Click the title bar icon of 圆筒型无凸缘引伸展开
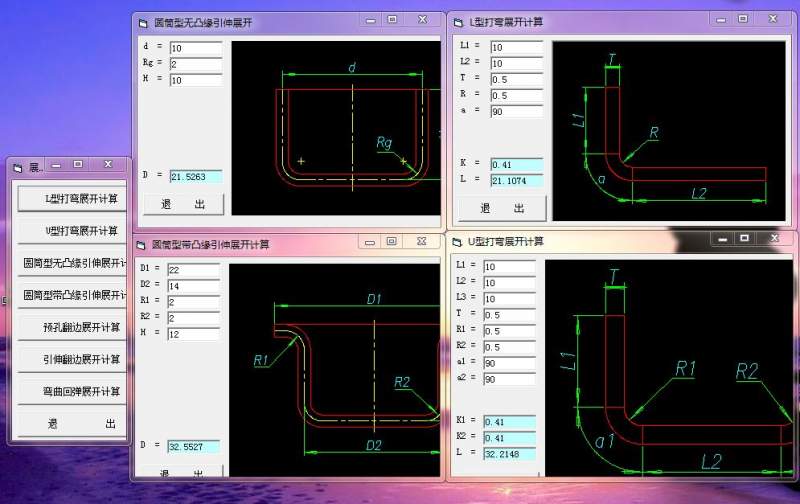The image size is (800, 504). [143, 23]
